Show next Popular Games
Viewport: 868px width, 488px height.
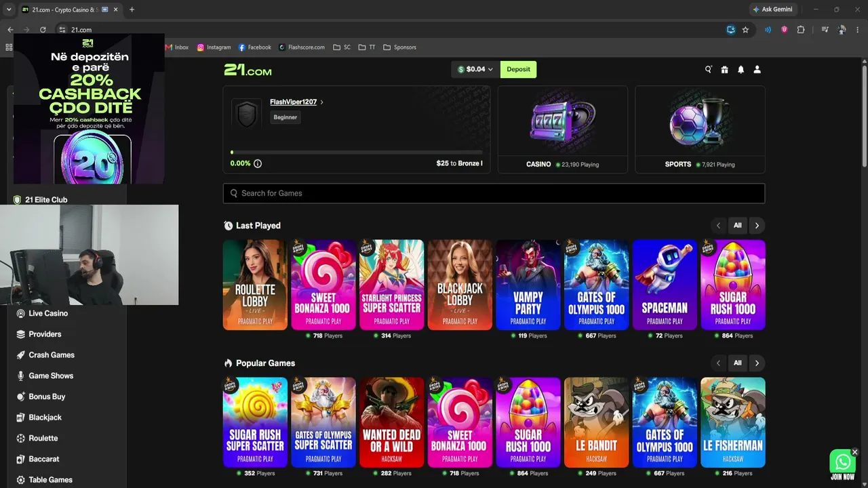pyautogui.click(x=757, y=363)
